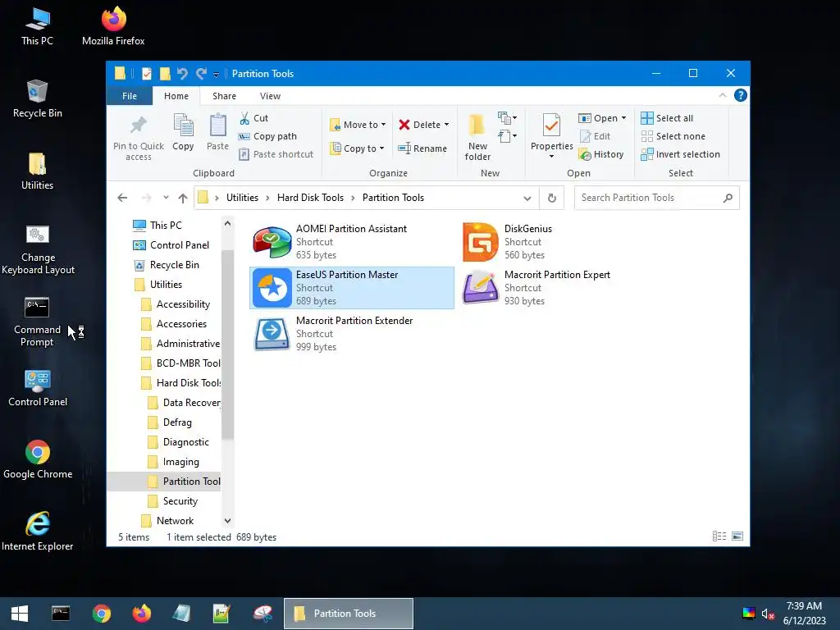Click Hard Disk Tools breadcrumb

click(310, 198)
